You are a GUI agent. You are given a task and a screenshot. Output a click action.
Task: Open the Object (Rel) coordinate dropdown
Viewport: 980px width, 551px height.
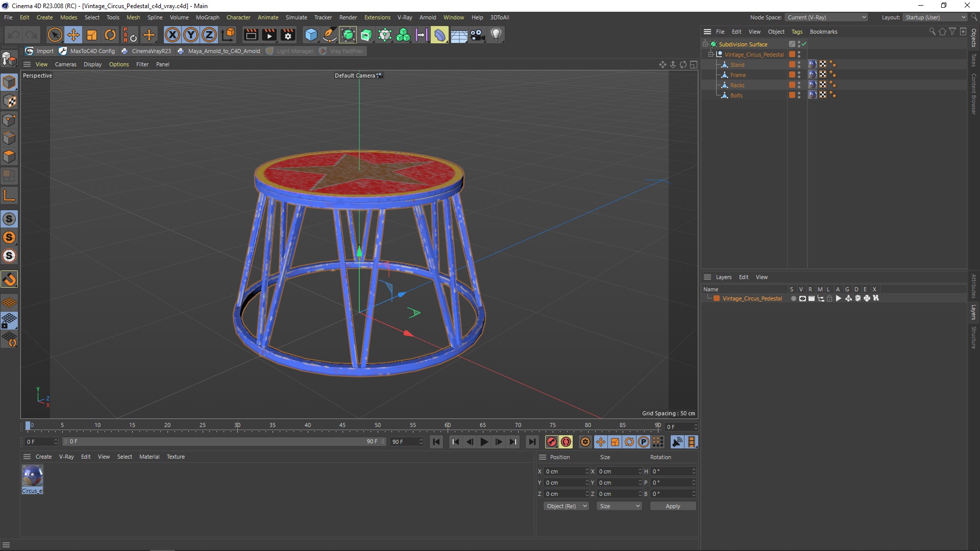(566, 506)
